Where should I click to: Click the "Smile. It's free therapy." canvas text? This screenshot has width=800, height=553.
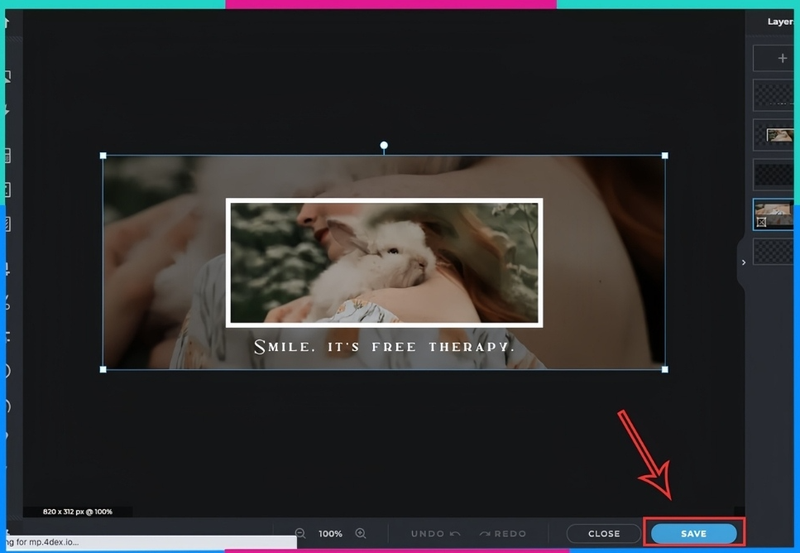[x=384, y=347]
